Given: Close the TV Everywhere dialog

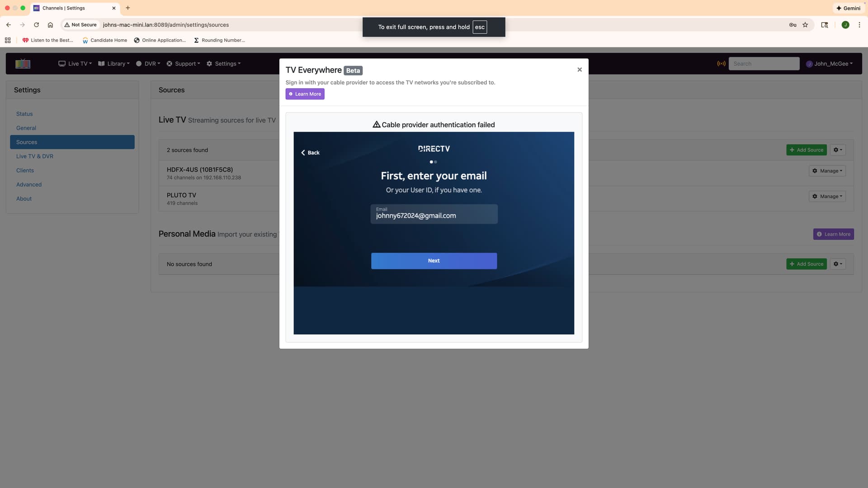Looking at the screenshot, I should coord(579,70).
